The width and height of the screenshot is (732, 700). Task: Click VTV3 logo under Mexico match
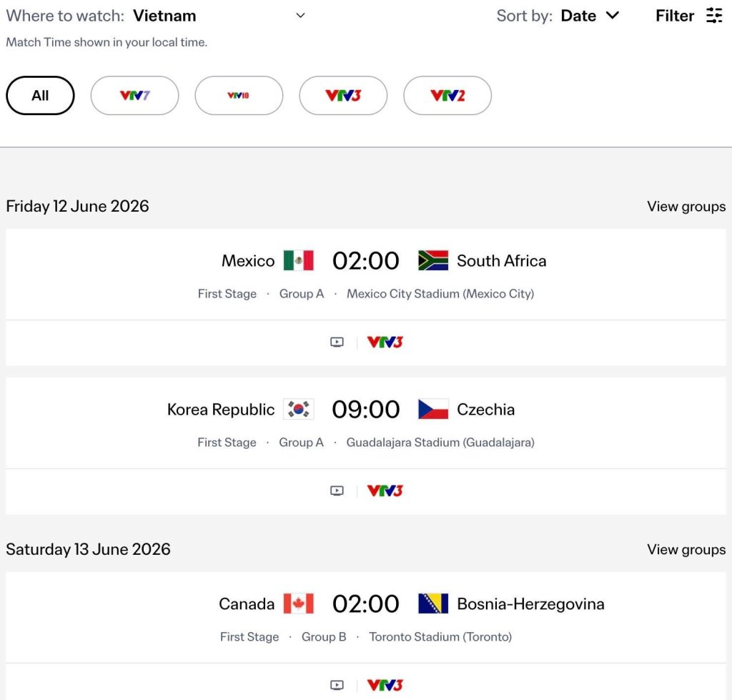(385, 342)
